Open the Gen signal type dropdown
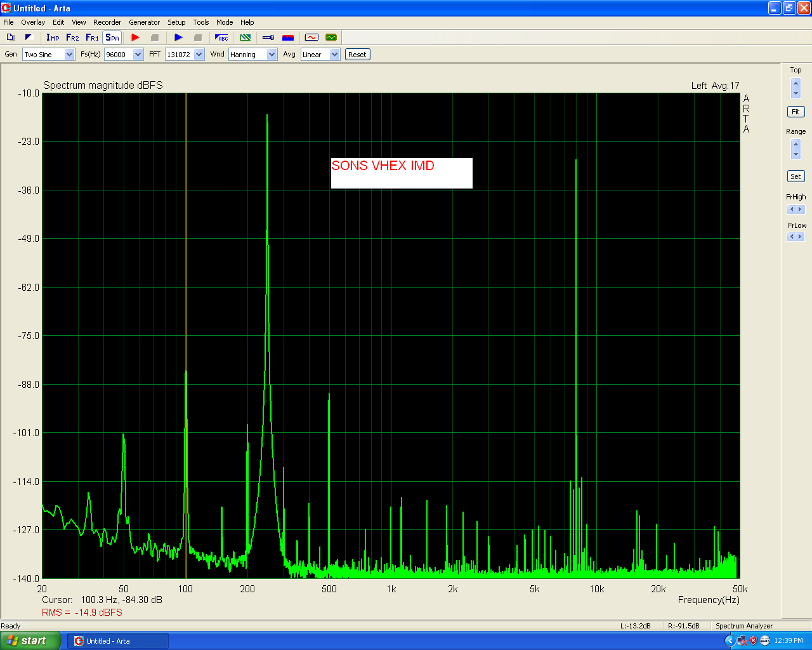812x650 pixels. click(70, 55)
